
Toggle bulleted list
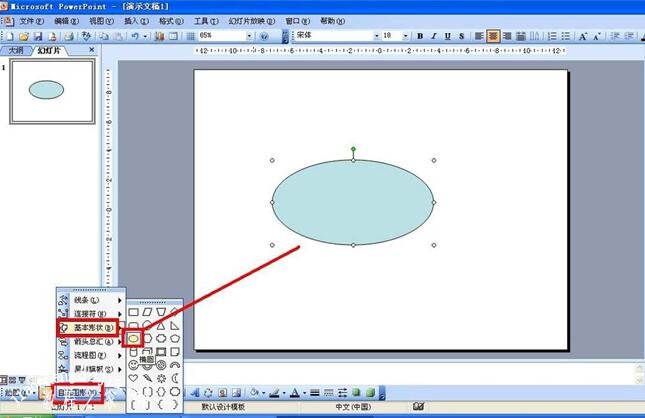[566, 36]
